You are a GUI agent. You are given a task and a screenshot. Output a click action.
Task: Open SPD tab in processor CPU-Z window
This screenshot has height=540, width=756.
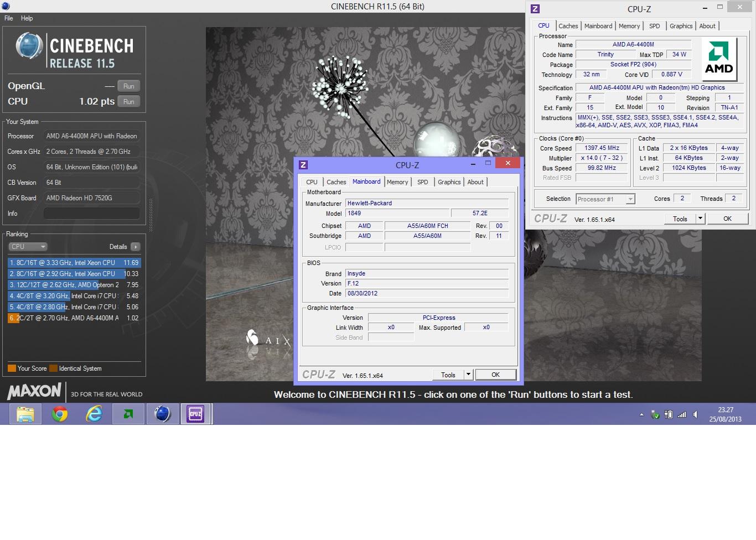point(654,26)
